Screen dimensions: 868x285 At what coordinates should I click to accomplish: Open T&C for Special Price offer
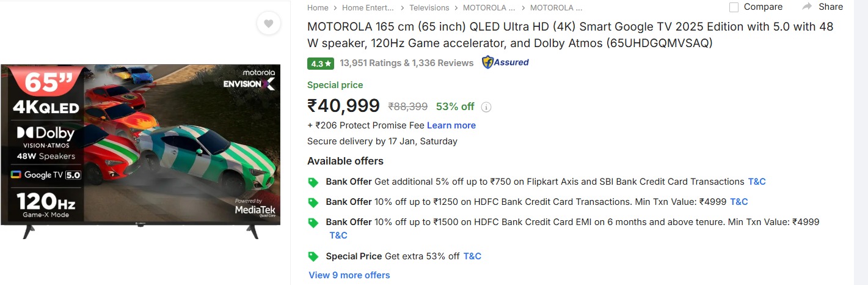(472, 256)
